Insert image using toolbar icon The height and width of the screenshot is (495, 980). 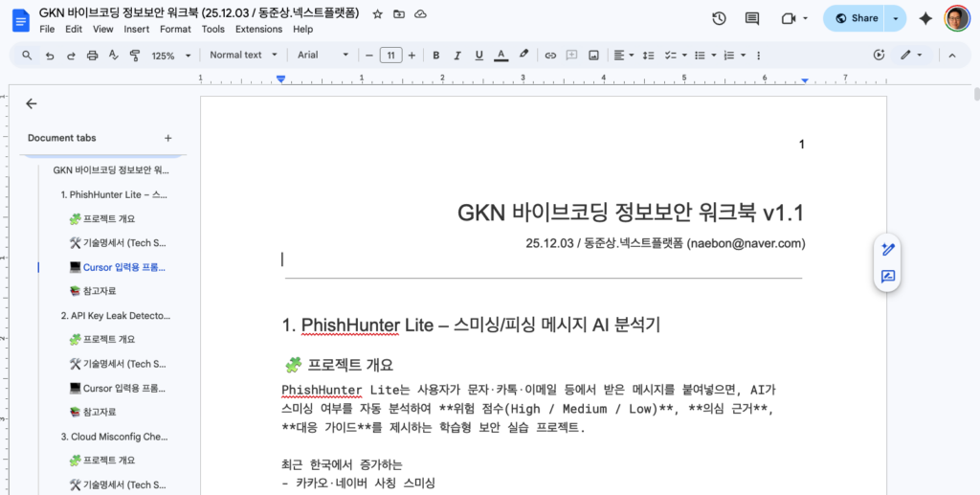click(x=593, y=56)
